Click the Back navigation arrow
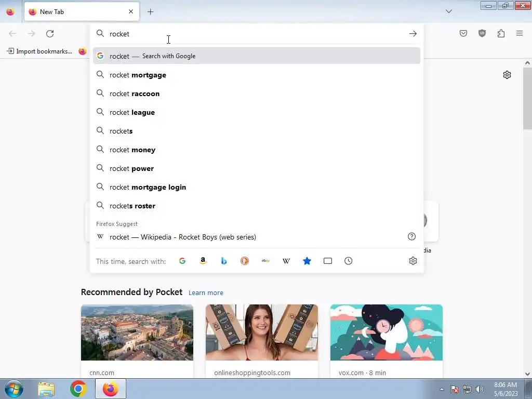This screenshot has height=399, width=532. tap(12, 34)
